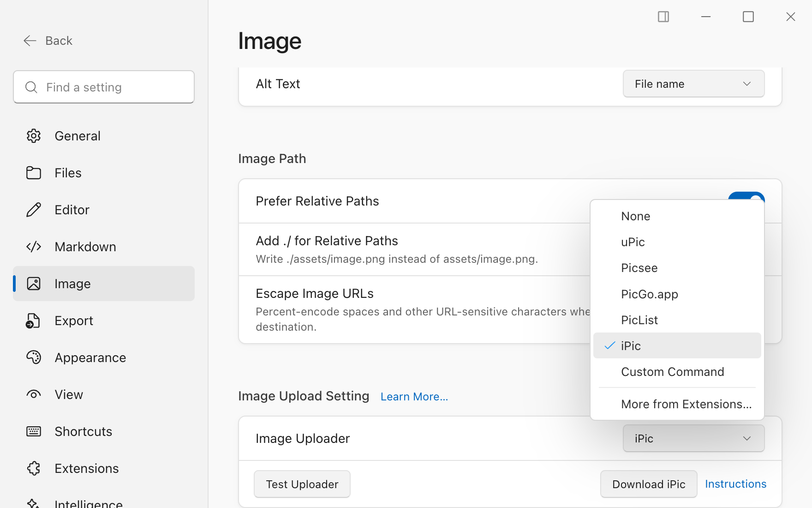Go to General settings label

[x=78, y=136]
